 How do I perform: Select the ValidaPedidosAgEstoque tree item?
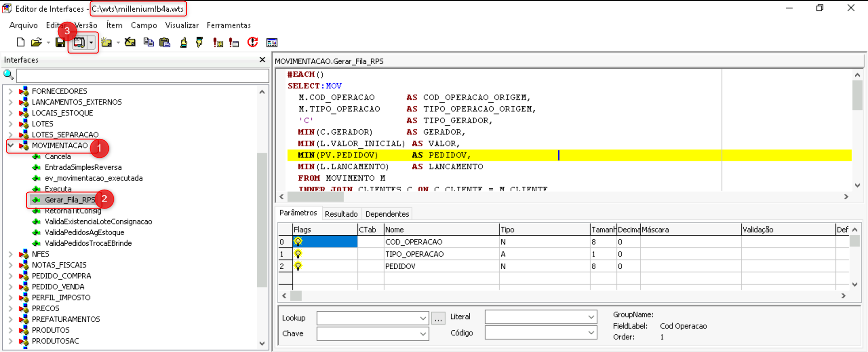pyautogui.click(x=84, y=233)
